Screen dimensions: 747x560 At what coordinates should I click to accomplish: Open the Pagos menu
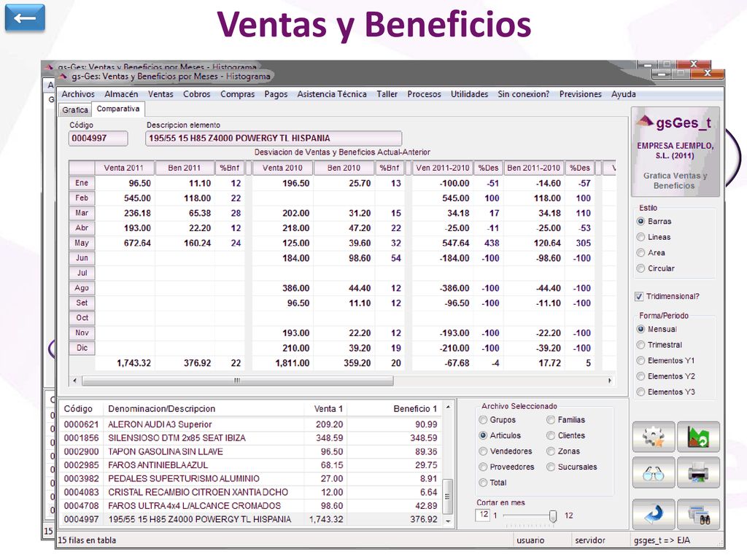click(276, 94)
